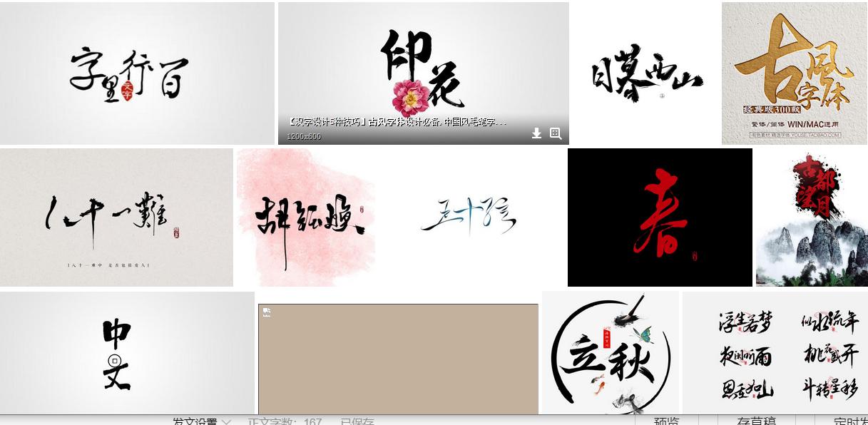
Task: Open the gold 古风字体 promo thumbnail
Action: point(794,71)
